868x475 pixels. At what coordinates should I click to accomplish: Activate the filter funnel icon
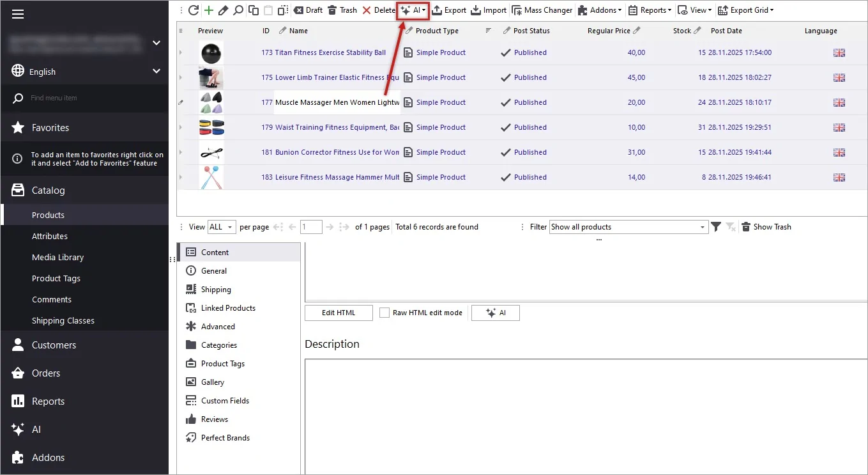[715, 226]
